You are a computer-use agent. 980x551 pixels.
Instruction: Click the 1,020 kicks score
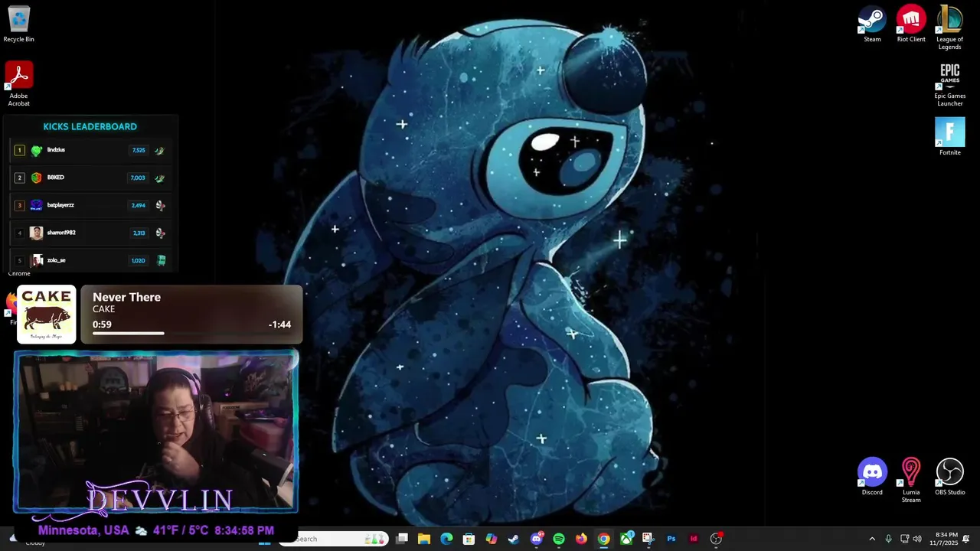click(x=138, y=260)
